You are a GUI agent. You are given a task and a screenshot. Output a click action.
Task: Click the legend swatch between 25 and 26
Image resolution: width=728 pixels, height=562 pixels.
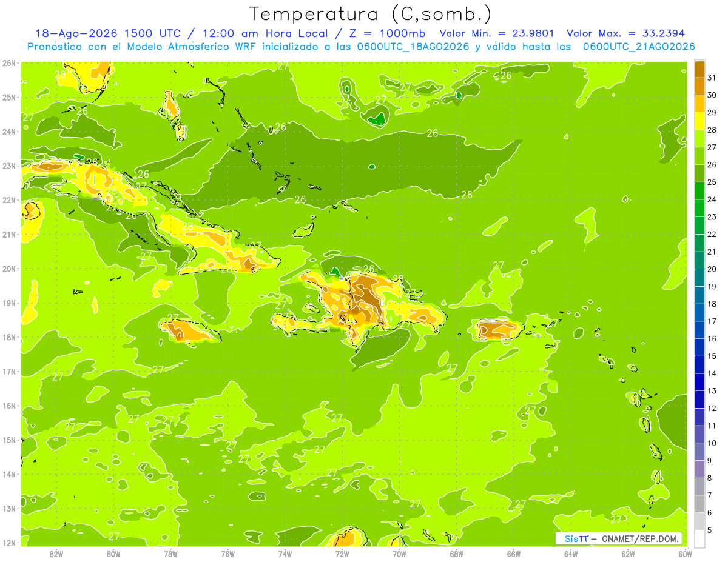(699, 173)
